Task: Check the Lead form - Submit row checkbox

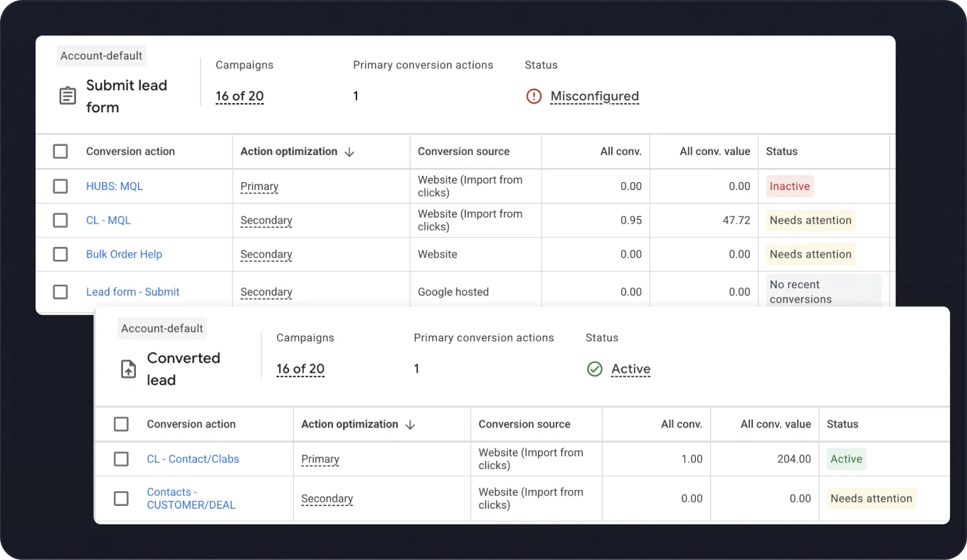Action: (60, 292)
